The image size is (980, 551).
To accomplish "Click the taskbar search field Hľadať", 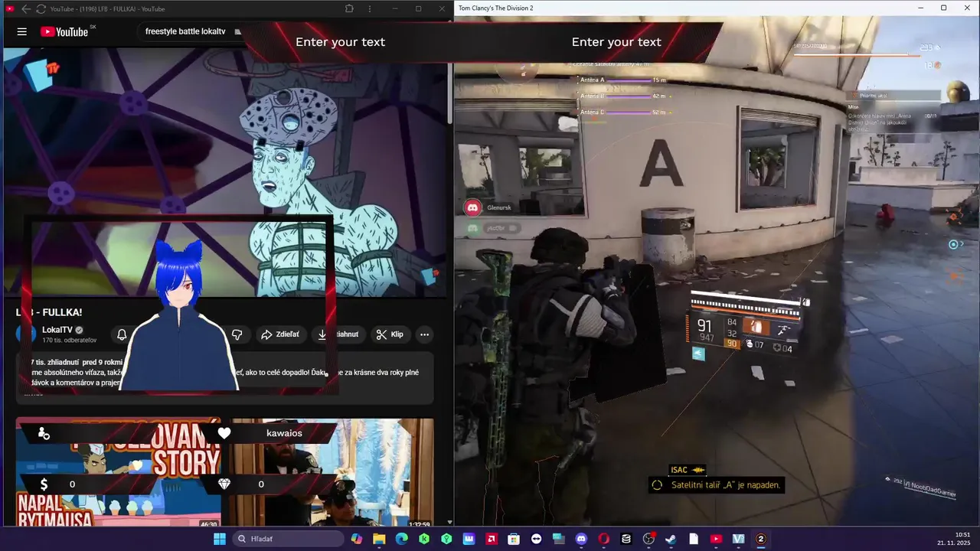I will click(x=288, y=539).
